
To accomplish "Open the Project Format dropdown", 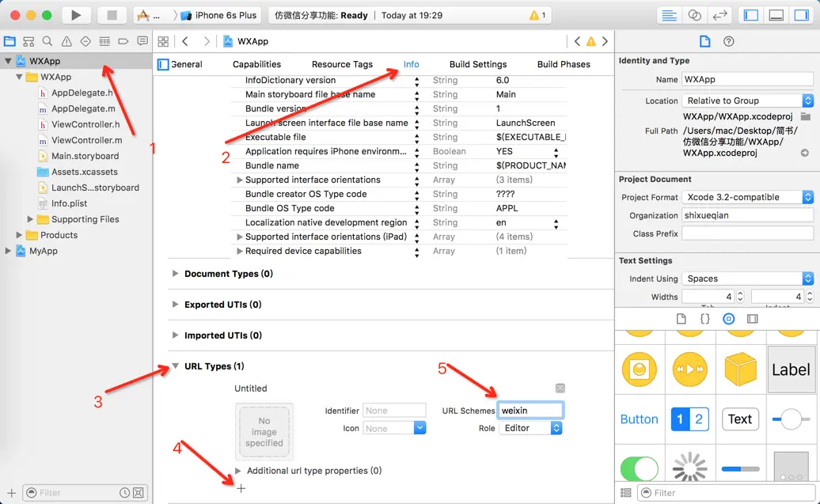I will tap(748, 197).
